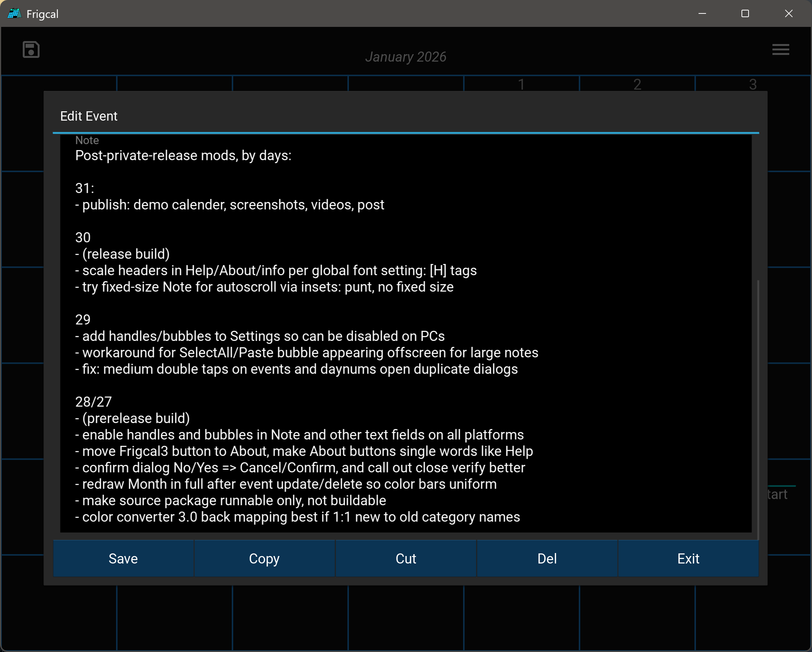The height and width of the screenshot is (652, 812).
Task: Click the Note field scrollbar
Action: click(758, 410)
